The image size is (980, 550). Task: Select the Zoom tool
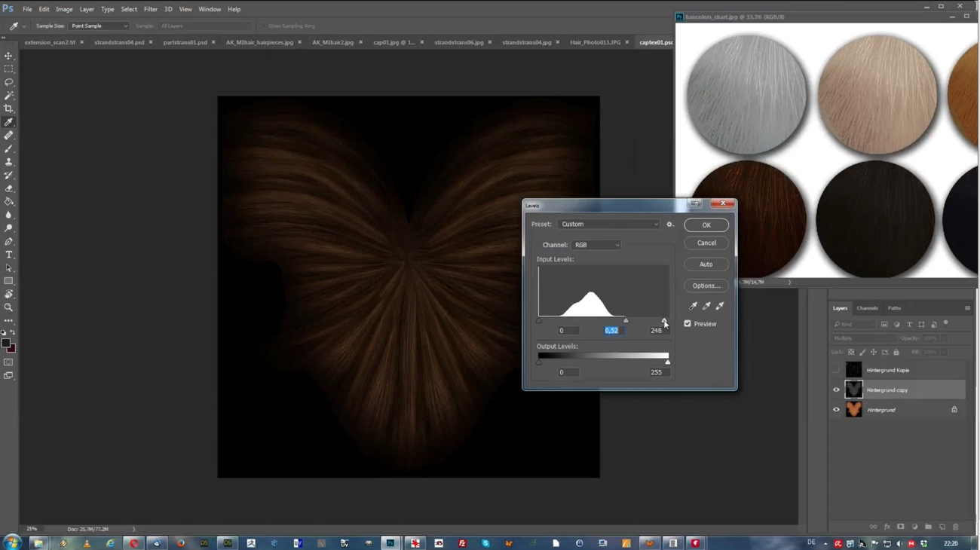point(9,307)
